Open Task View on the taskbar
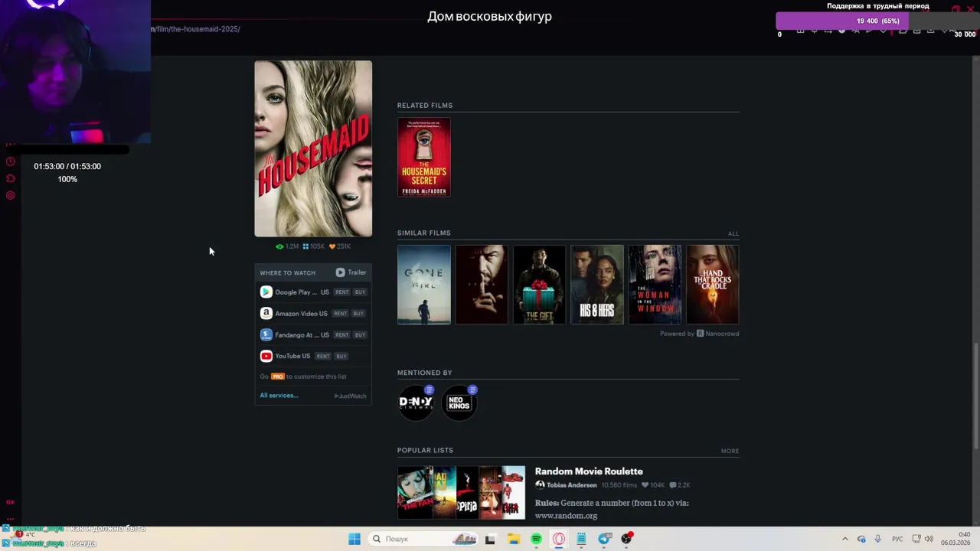The image size is (980, 551). pos(490,539)
